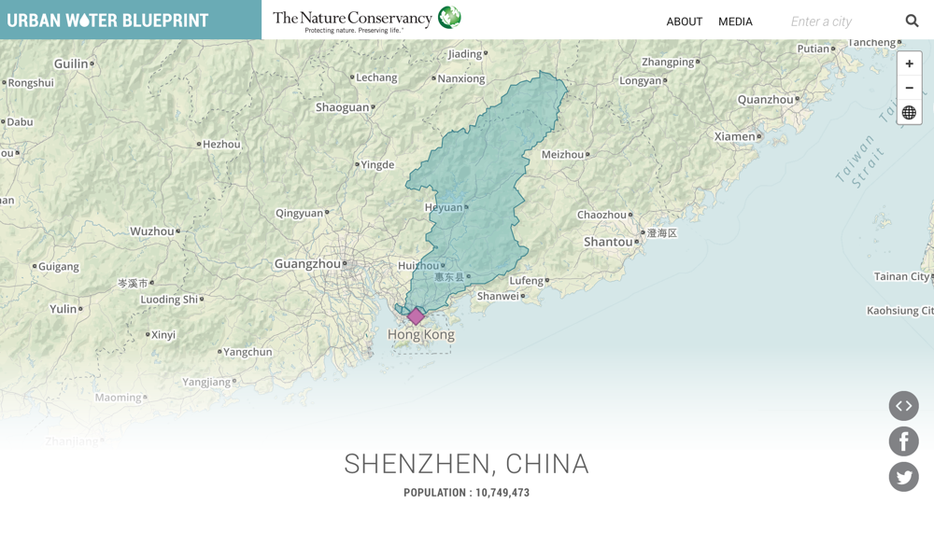Click the Longyan city label
The height and width of the screenshot is (560, 934).
641,80
